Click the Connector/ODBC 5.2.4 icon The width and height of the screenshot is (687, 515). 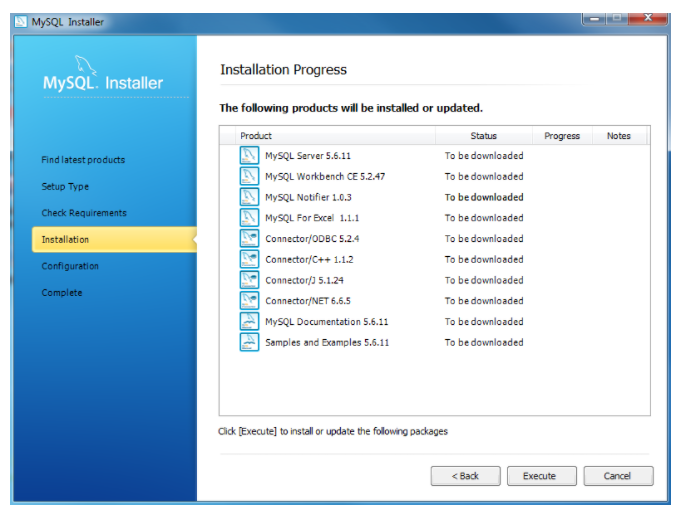point(249,238)
